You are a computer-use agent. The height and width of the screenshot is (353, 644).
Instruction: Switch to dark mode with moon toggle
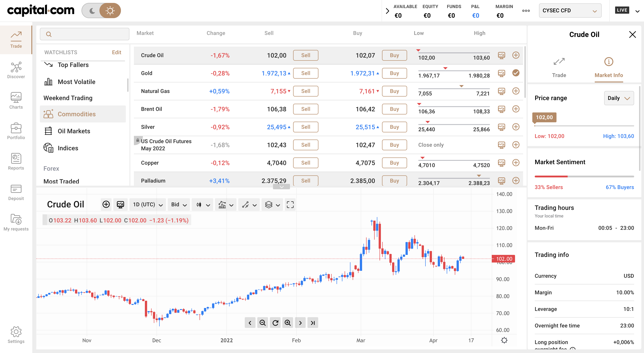pyautogui.click(x=92, y=11)
